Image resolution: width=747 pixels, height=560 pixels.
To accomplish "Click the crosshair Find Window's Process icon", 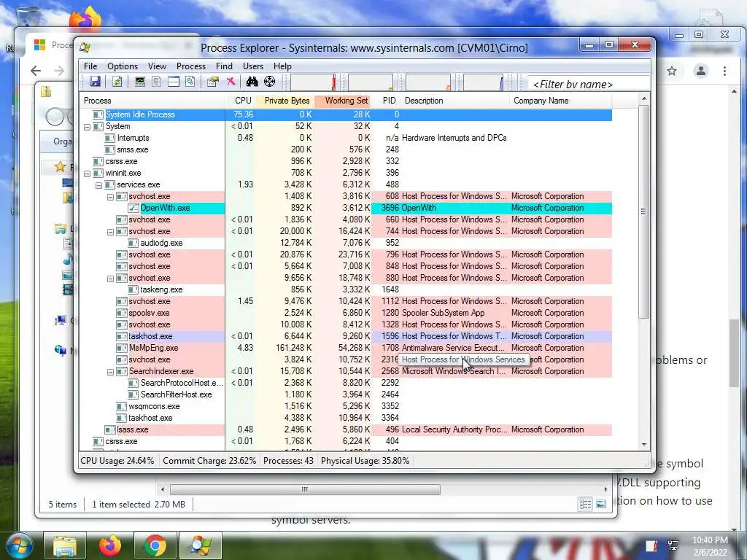I will coord(270,82).
